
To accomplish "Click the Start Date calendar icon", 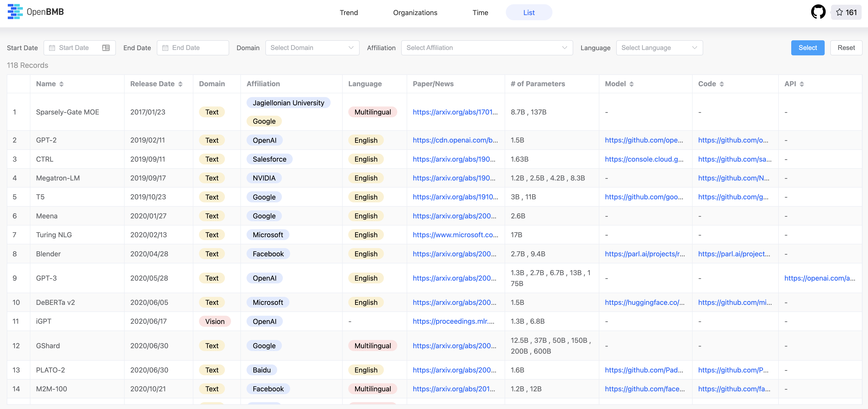I will pyautogui.click(x=52, y=48).
